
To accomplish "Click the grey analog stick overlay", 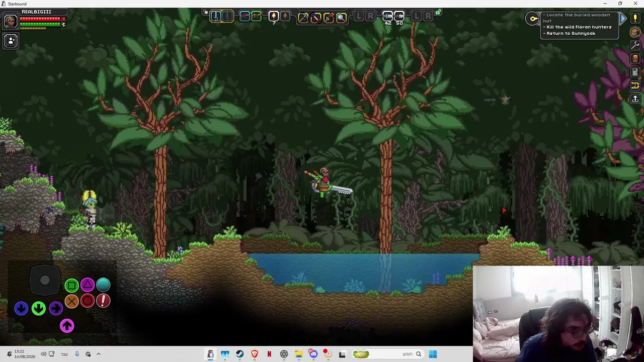I will [x=45, y=281].
